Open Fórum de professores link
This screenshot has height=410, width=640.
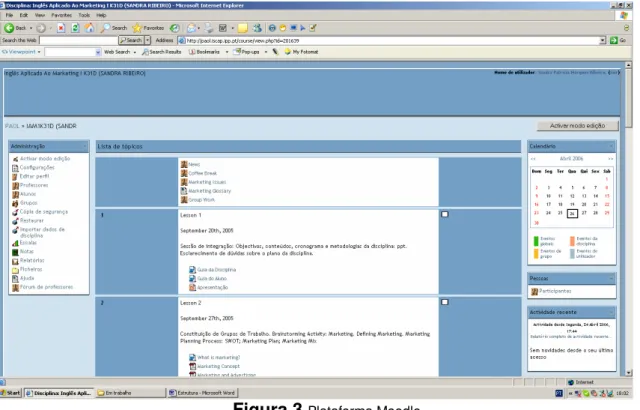tap(47, 287)
